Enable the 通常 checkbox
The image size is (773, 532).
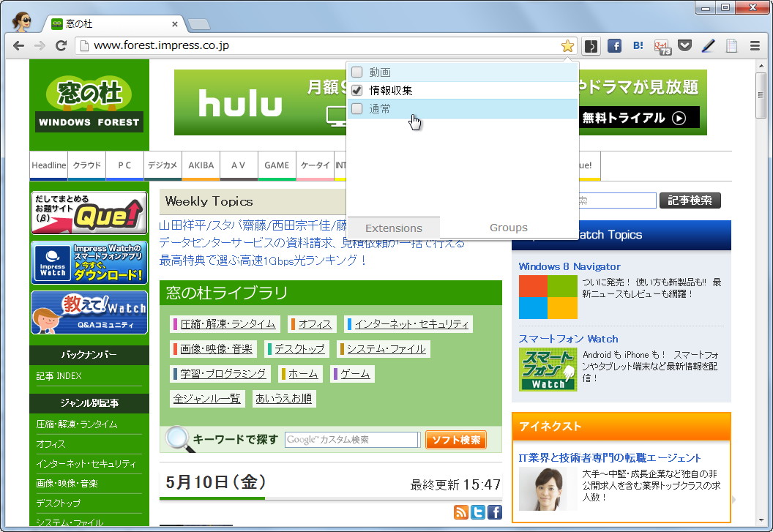click(356, 108)
